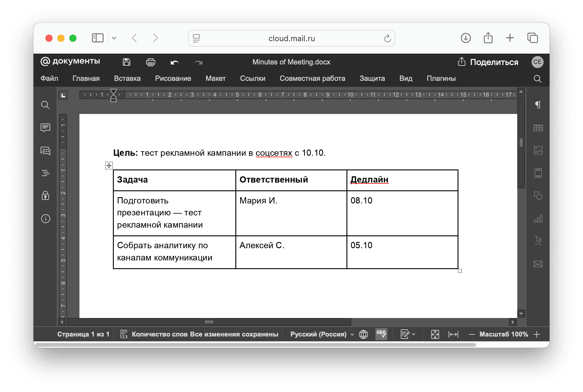The height and width of the screenshot is (392, 583).
Task: Click the zoom in plus button
Action: (x=537, y=334)
